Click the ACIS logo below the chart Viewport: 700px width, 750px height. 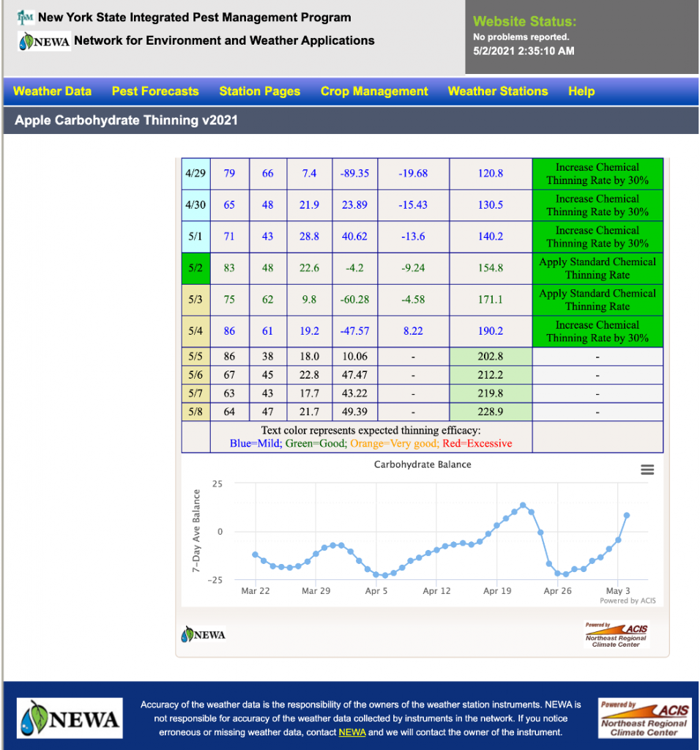tap(615, 634)
